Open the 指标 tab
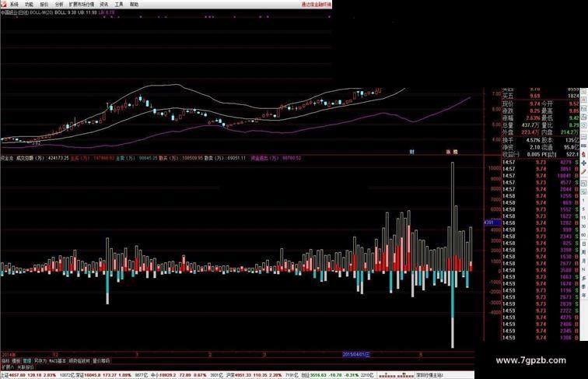Image resolution: width=588 pixels, height=379 pixels. tap(5, 360)
